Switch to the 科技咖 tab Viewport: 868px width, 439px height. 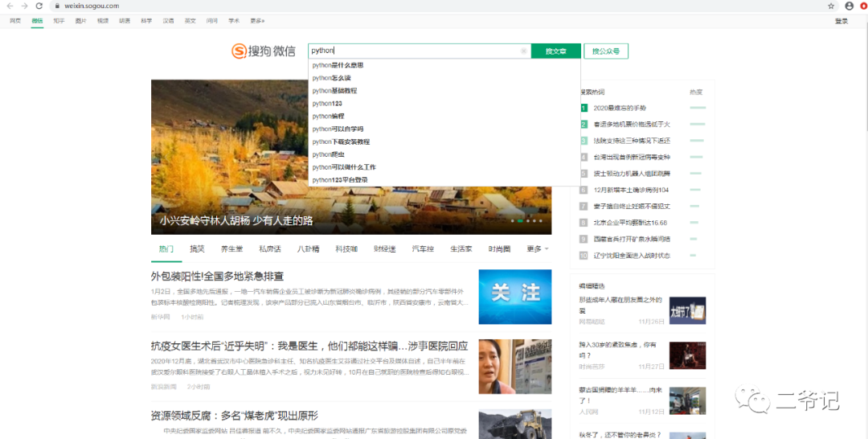point(346,249)
